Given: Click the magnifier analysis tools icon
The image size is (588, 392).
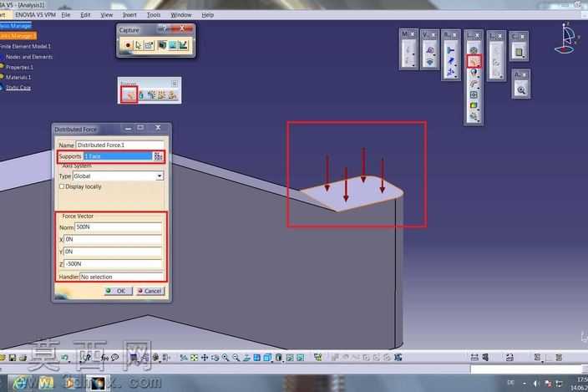Looking at the screenshot, I should coord(521,90).
